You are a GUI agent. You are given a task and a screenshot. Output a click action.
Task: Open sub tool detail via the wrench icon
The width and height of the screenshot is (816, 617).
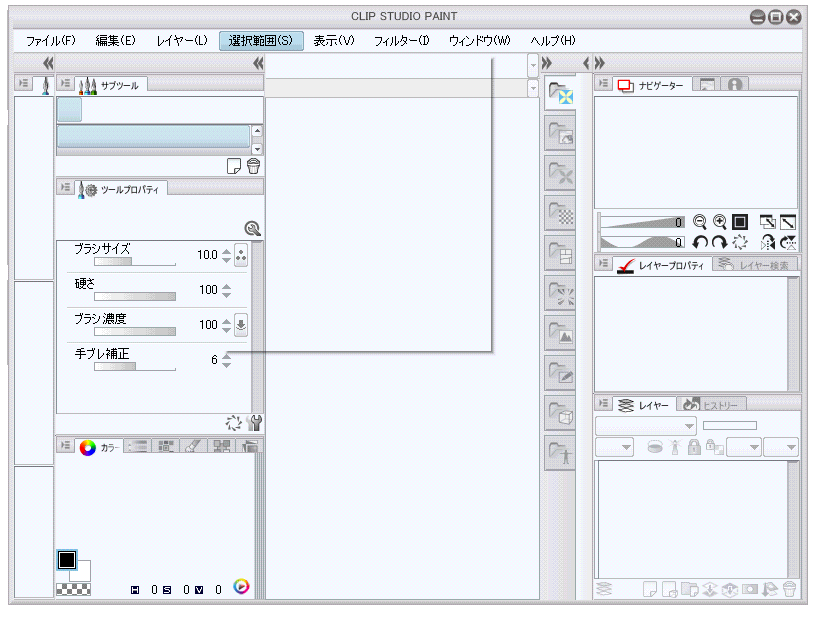(254, 423)
